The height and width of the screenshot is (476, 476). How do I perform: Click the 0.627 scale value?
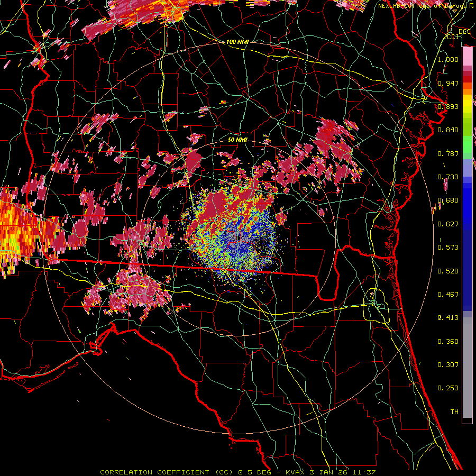point(448,224)
